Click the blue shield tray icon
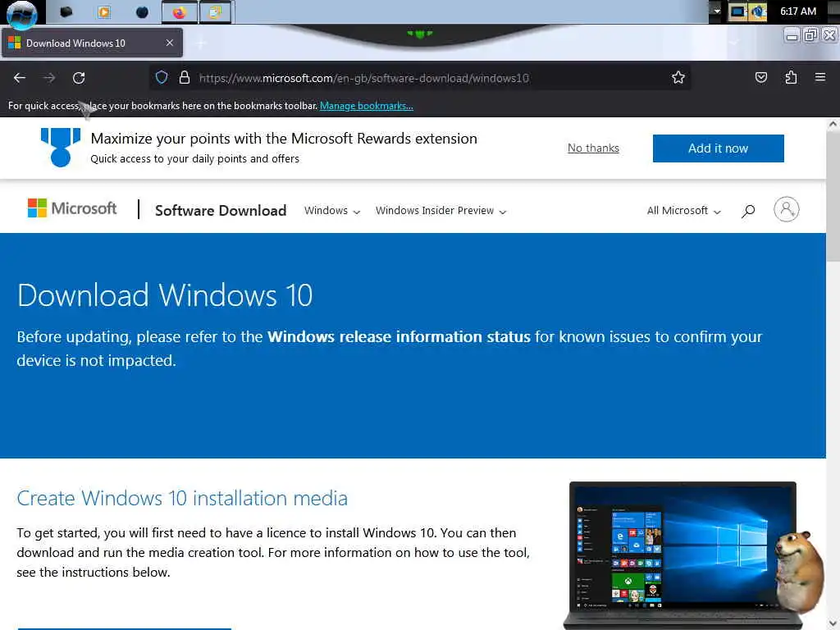This screenshot has width=840, height=630. coord(757,11)
